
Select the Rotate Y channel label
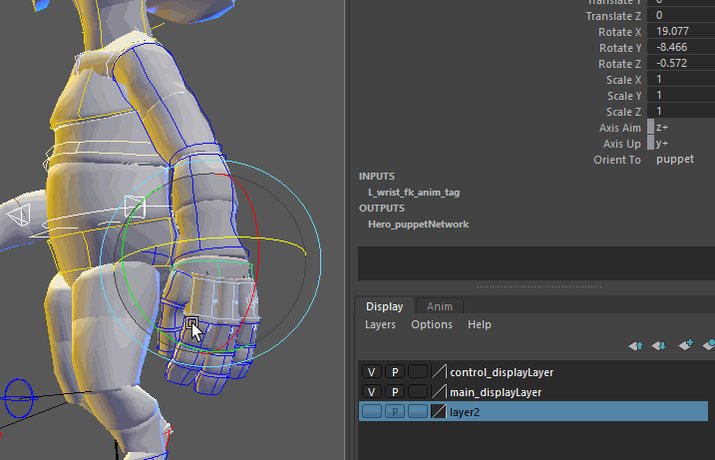620,48
